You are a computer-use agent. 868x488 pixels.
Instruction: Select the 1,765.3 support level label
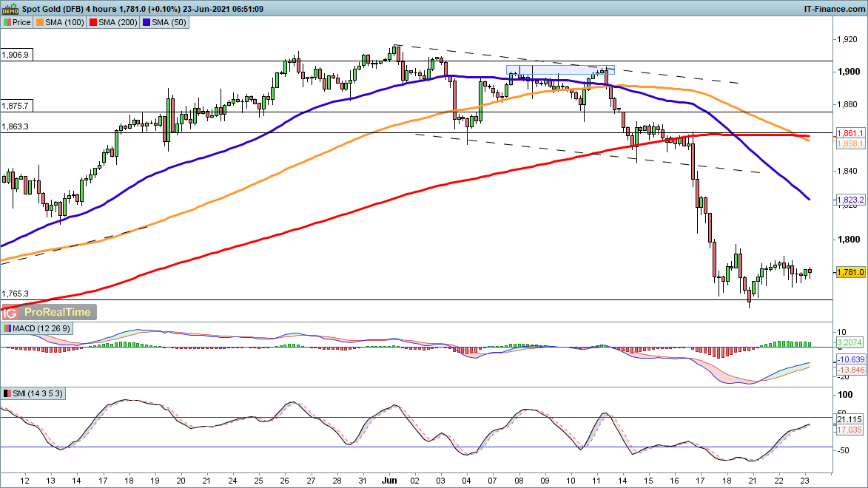pos(16,294)
